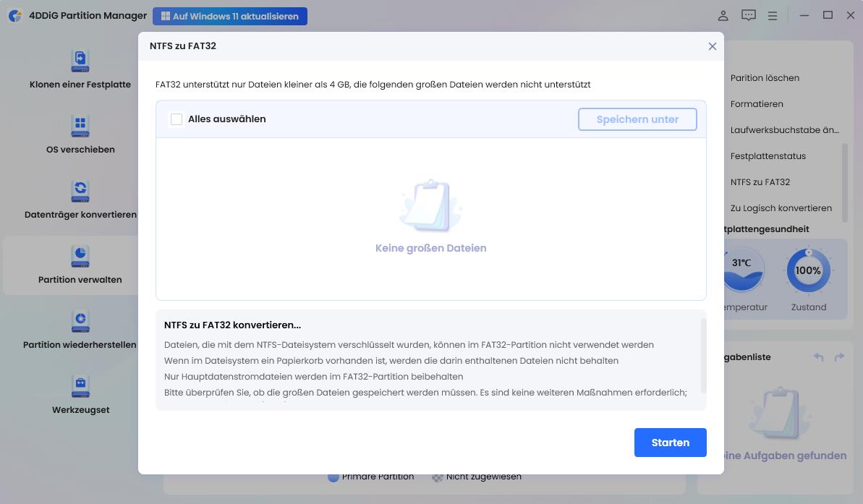The image size is (863, 504).
Task: Select Laufwerksbuchstabe ändern menu entry
Action: [785, 130]
